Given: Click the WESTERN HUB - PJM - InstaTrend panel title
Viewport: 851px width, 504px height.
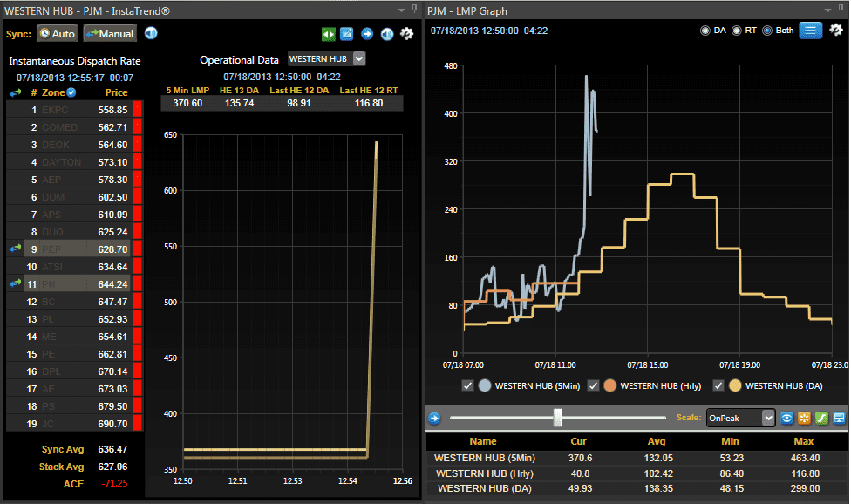Looking at the screenshot, I should (87, 10).
